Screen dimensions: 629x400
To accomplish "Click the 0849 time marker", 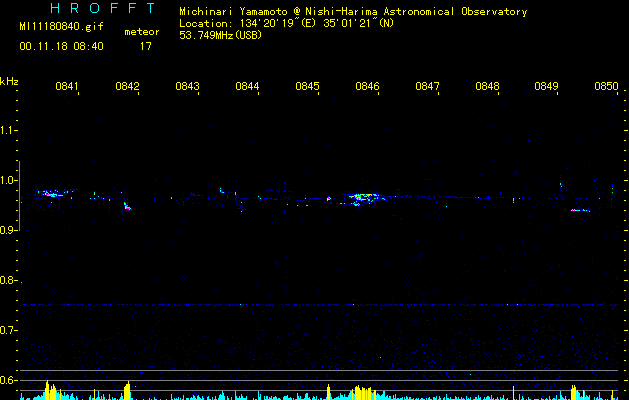I will (x=546, y=86).
